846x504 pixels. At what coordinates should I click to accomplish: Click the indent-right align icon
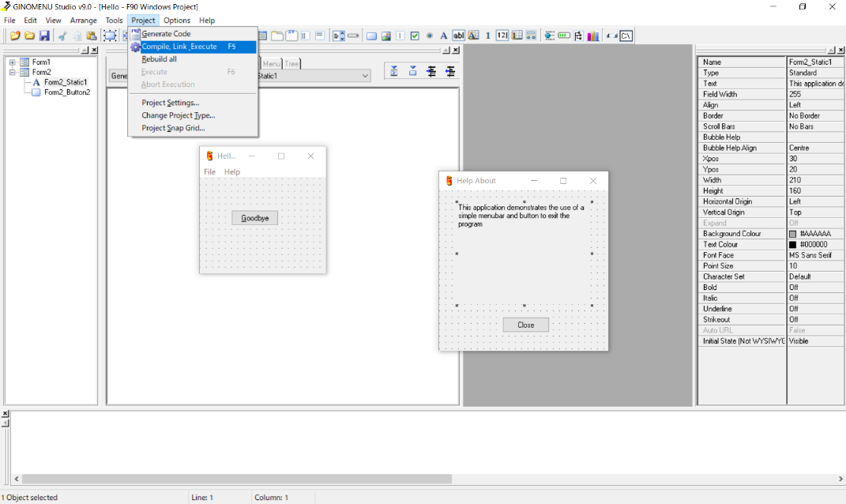pyautogui.click(x=431, y=71)
